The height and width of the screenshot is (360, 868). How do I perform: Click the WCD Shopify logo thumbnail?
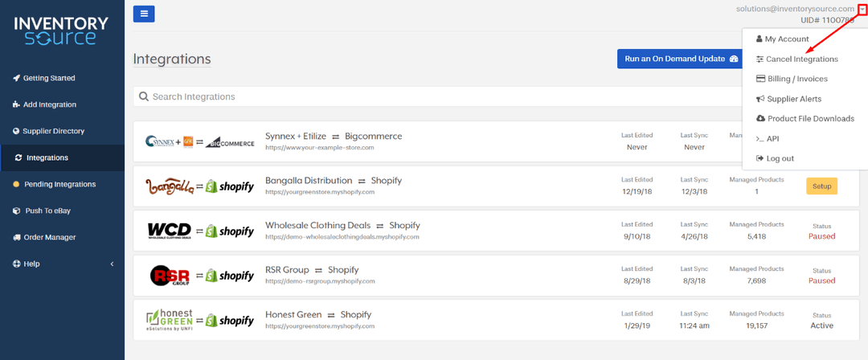tap(200, 231)
